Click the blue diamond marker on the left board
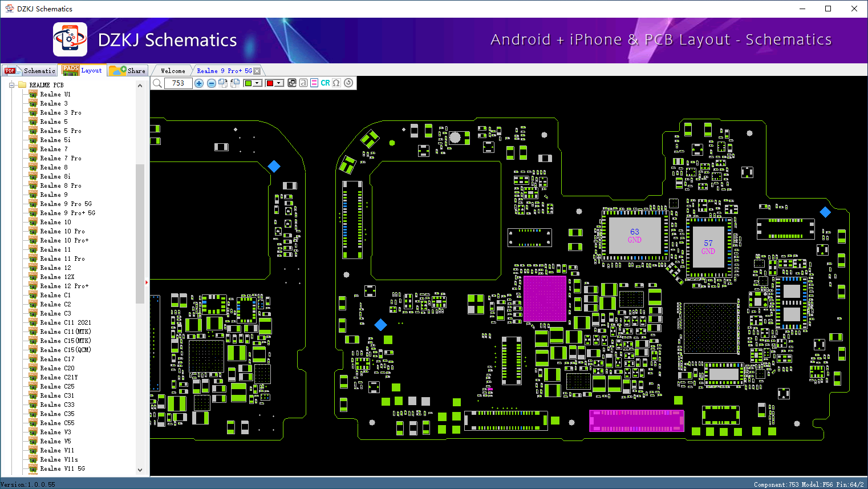 (x=274, y=166)
